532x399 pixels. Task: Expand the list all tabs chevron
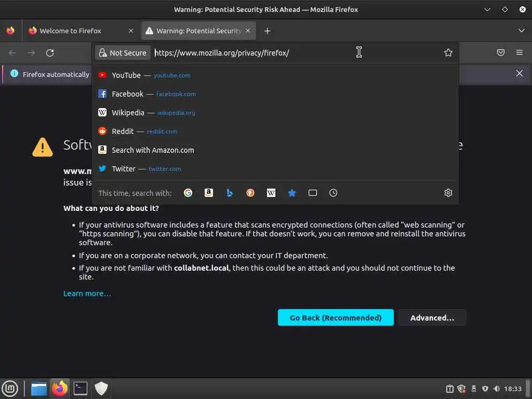tap(522, 31)
